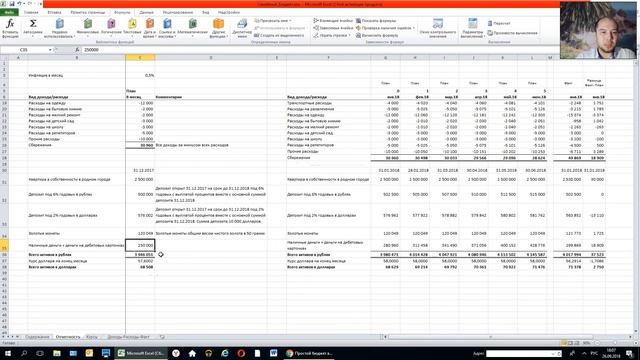Click the inflation rate cell 0,5%
Image resolution: width=640 pixels, height=360 pixels.
(140, 76)
